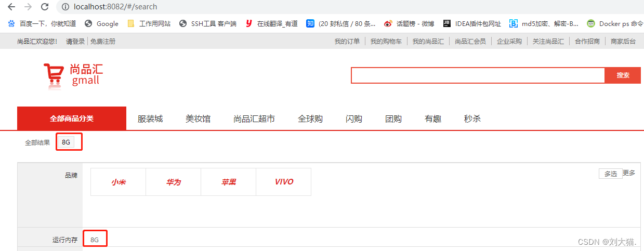644x251 pixels.
Task: Reload the page with refresh icon
Action: [x=45, y=7]
